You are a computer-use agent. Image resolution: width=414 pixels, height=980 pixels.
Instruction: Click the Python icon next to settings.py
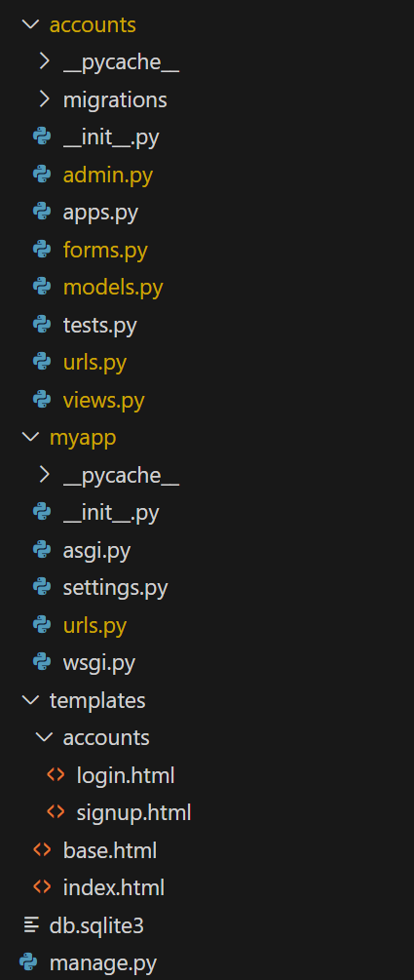(x=42, y=587)
